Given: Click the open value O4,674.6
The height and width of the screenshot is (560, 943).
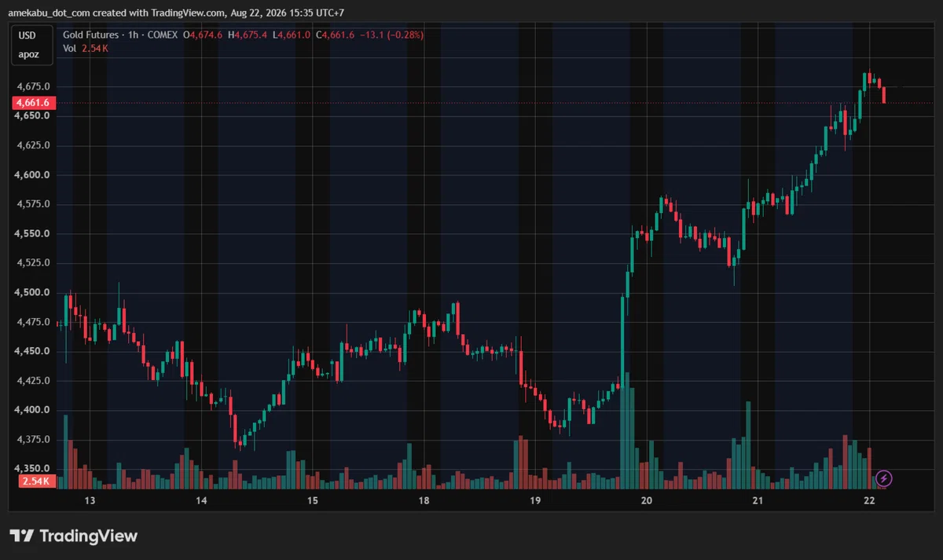Looking at the screenshot, I should (204, 35).
